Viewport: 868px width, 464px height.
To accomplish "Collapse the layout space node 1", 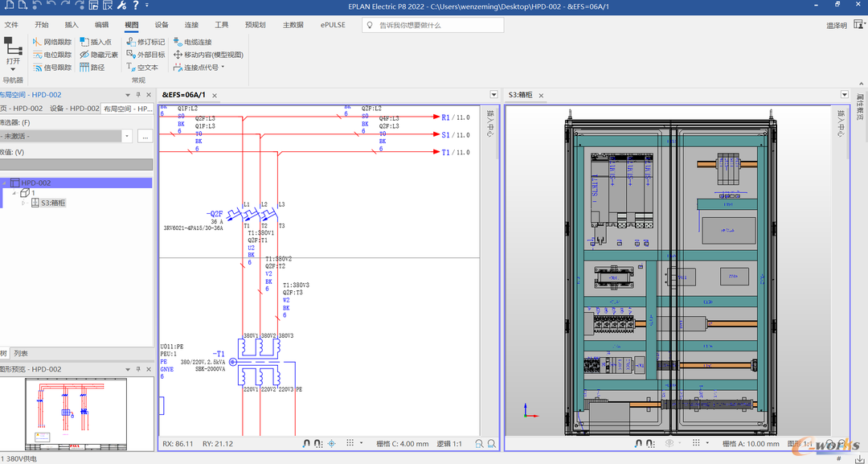I will pos(14,193).
